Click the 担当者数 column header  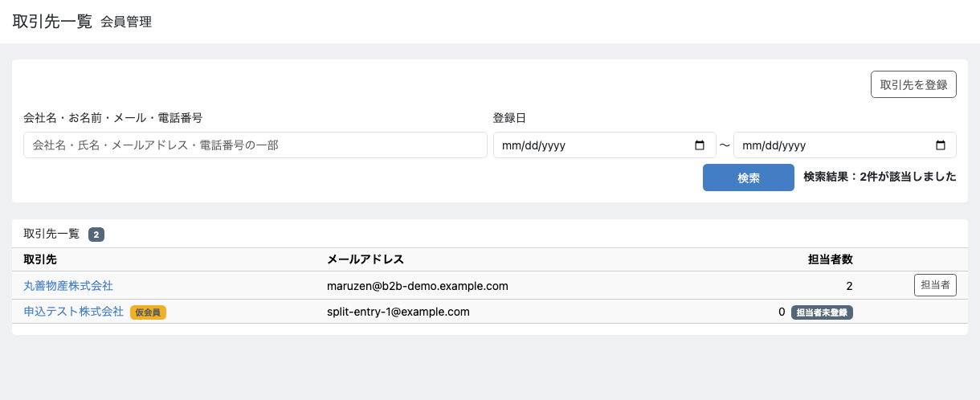point(831,259)
